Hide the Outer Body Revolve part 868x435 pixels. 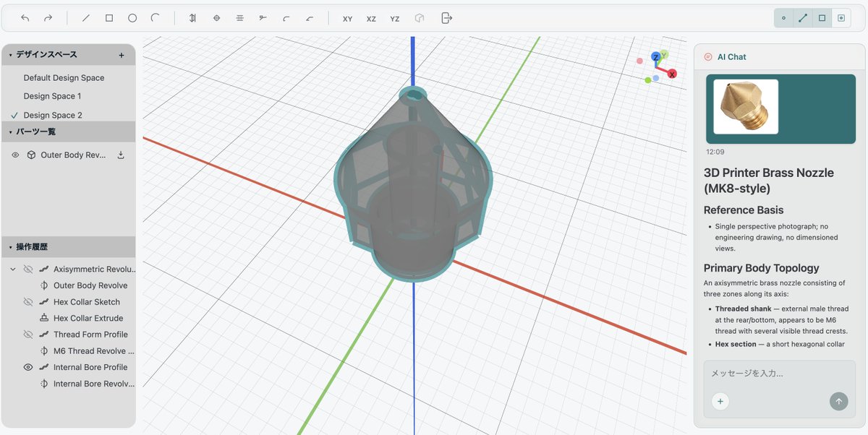[x=15, y=155]
